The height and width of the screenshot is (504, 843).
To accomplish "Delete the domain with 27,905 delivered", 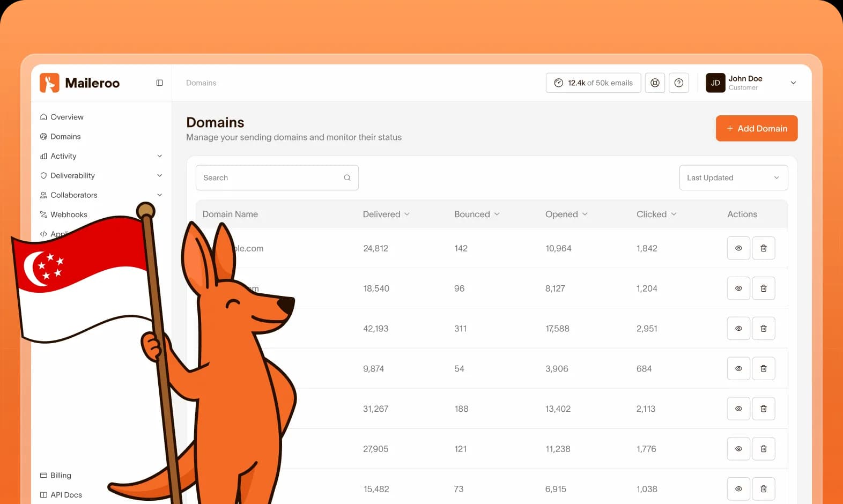I will click(764, 449).
